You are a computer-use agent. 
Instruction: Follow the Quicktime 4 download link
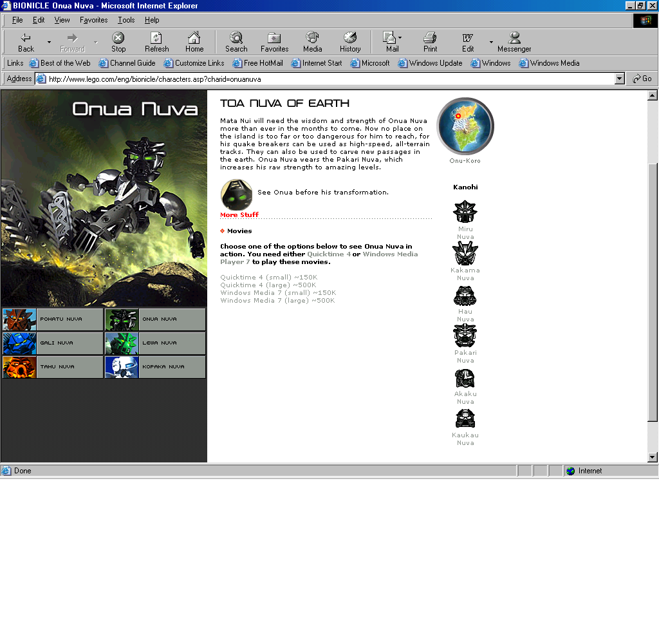pos(329,254)
